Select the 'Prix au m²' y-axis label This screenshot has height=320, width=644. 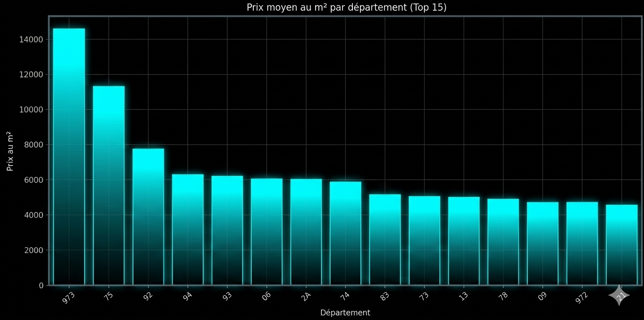(10, 151)
